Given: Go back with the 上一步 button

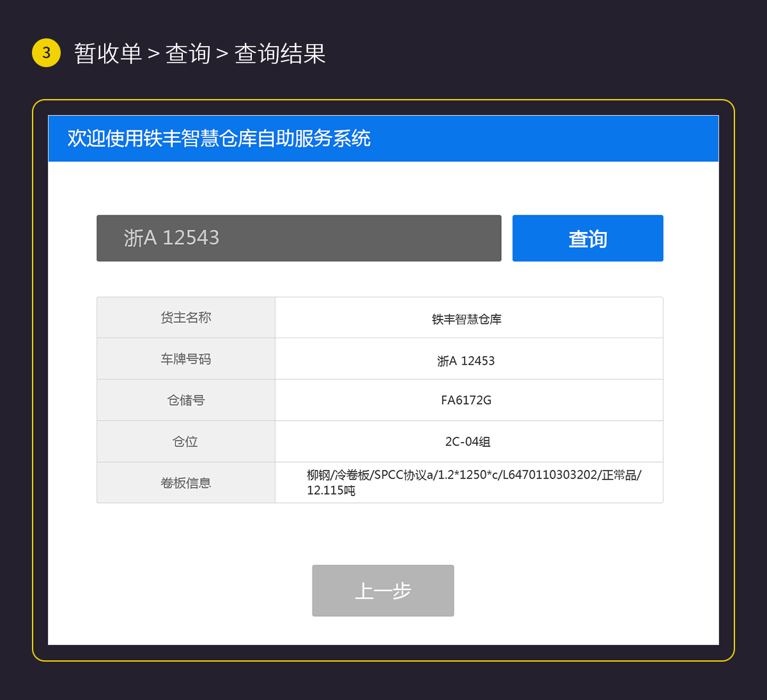Looking at the screenshot, I should 383,591.
